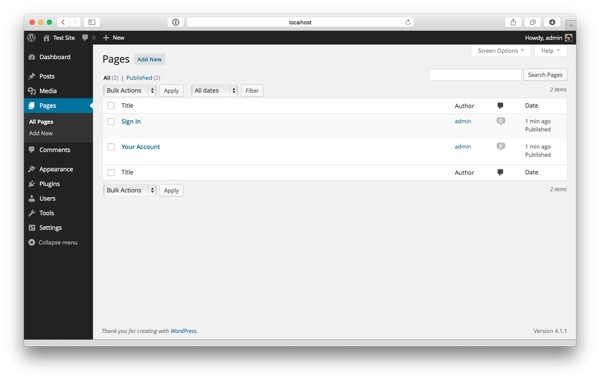
Task: Go back with Safari back arrow
Action: click(x=64, y=22)
